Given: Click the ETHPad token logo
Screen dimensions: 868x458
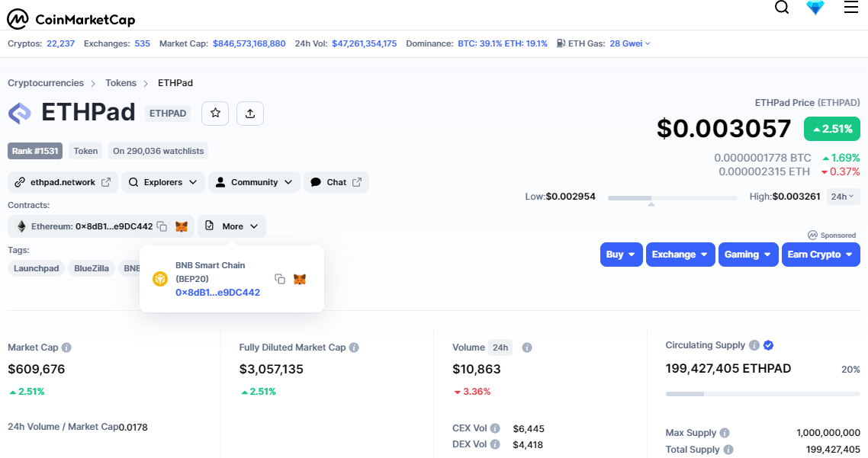Looking at the screenshot, I should click(19, 113).
